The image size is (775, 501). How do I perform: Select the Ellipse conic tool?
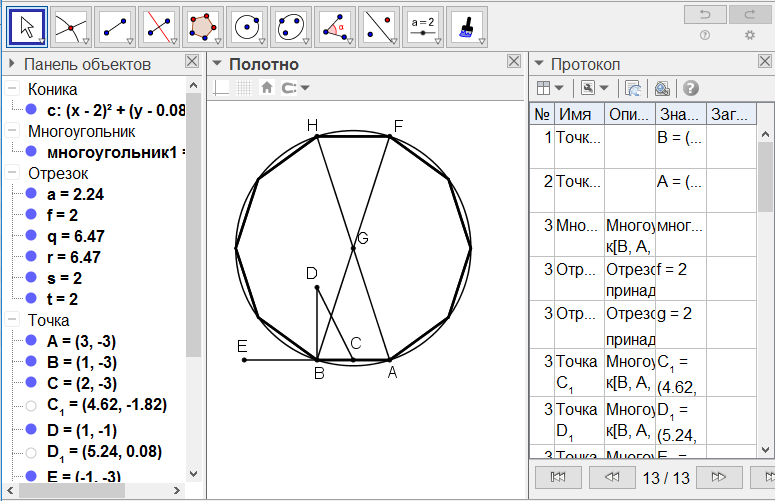(x=291, y=26)
